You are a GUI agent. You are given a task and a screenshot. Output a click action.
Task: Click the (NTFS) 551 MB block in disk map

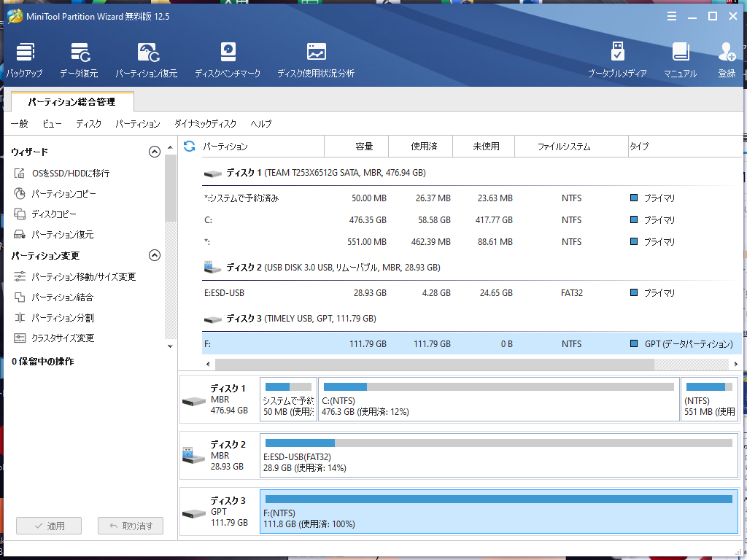pos(709,399)
